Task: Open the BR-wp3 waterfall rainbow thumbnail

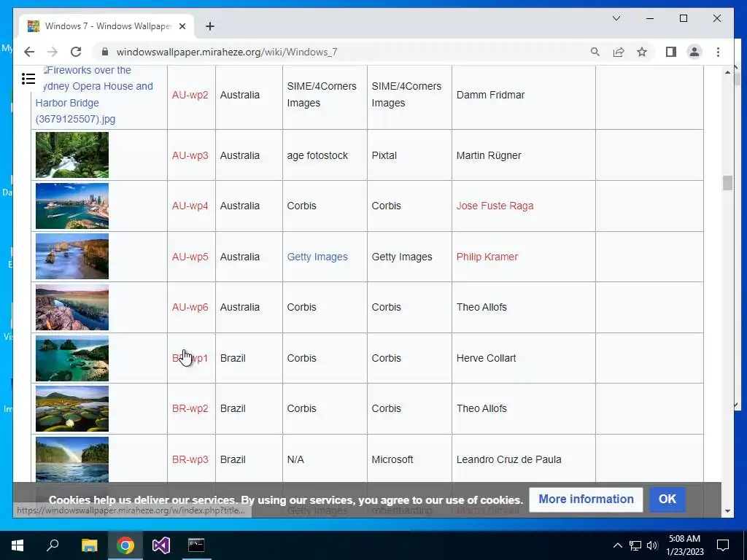Action: pos(72,459)
